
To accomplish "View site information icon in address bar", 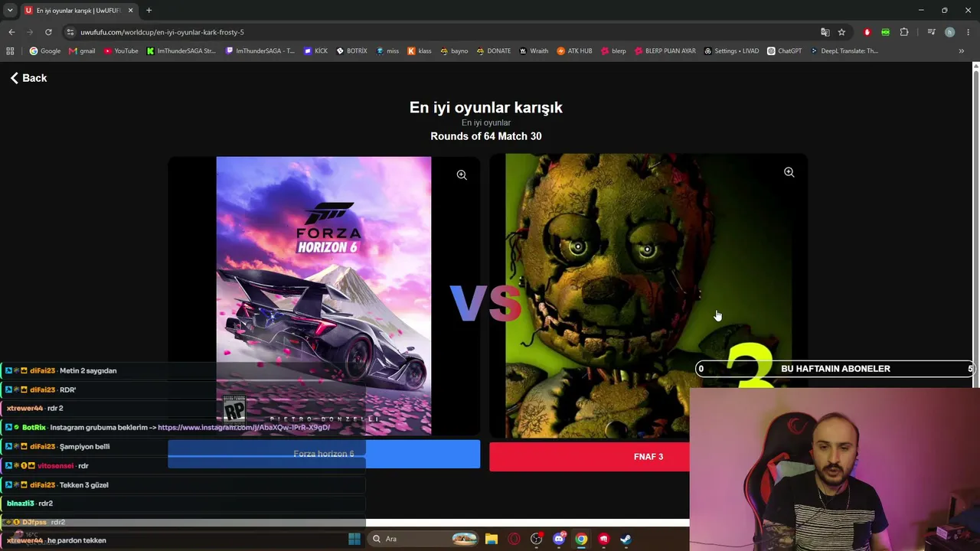I will (x=70, y=32).
